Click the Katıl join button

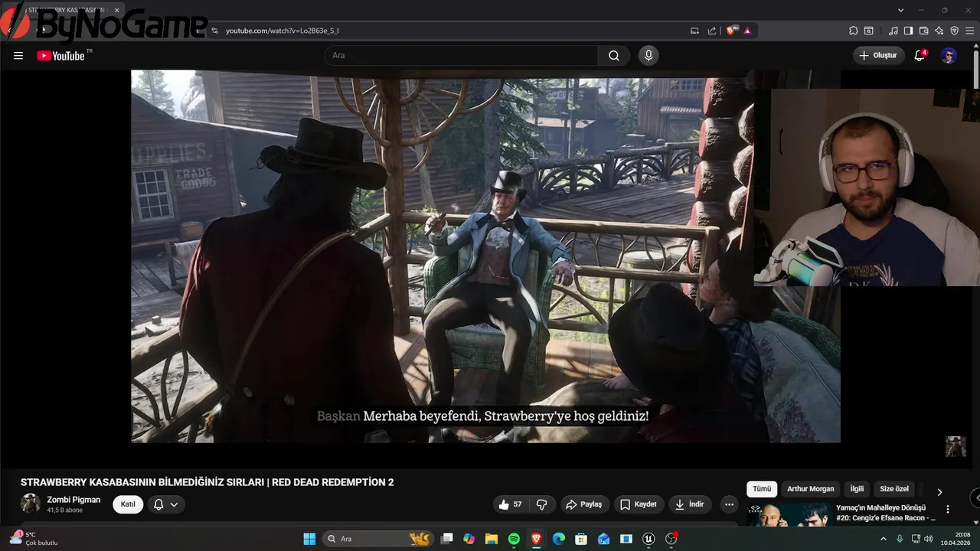[128, 504]
